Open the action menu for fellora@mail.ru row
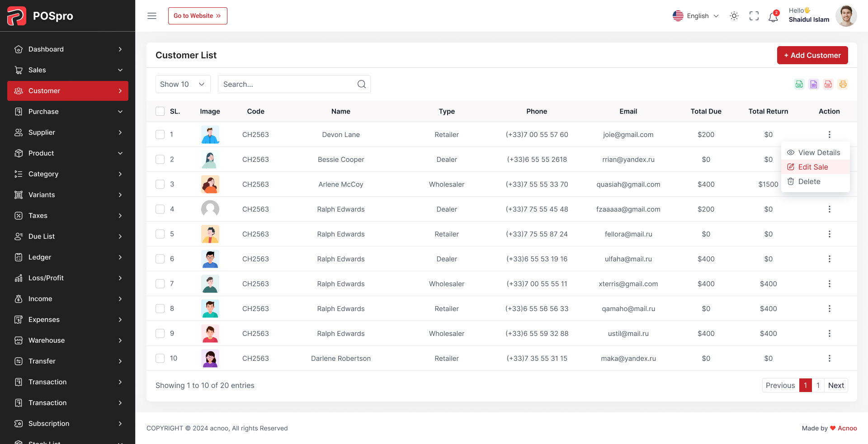 (x=829, y=234)
